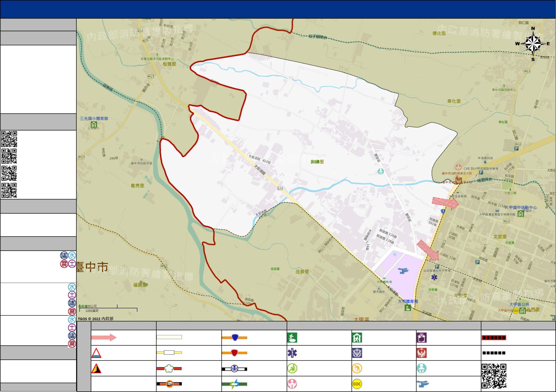Click the yellow EOC marker near 大甲區公所
Viewport: 556px width, 392px height.
516,311
